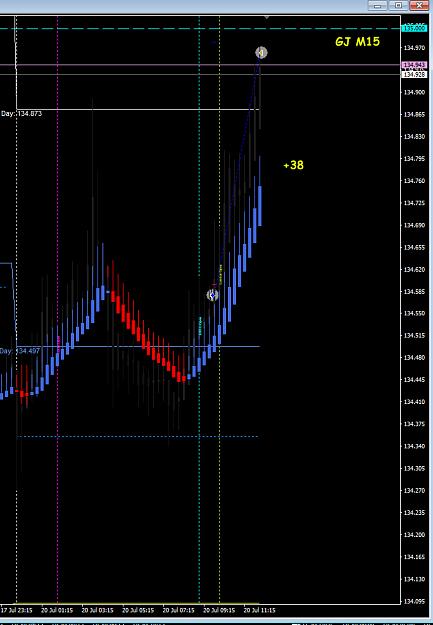
Task: Click the '20 Jul 11:15' time label
Action: point(260,610)
